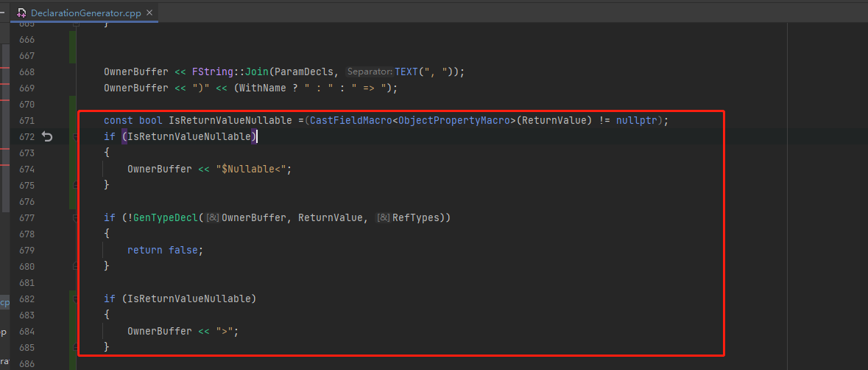Collapse the if block starting at line 672
The image size is (868, 370).
click(x=75, y=137)
